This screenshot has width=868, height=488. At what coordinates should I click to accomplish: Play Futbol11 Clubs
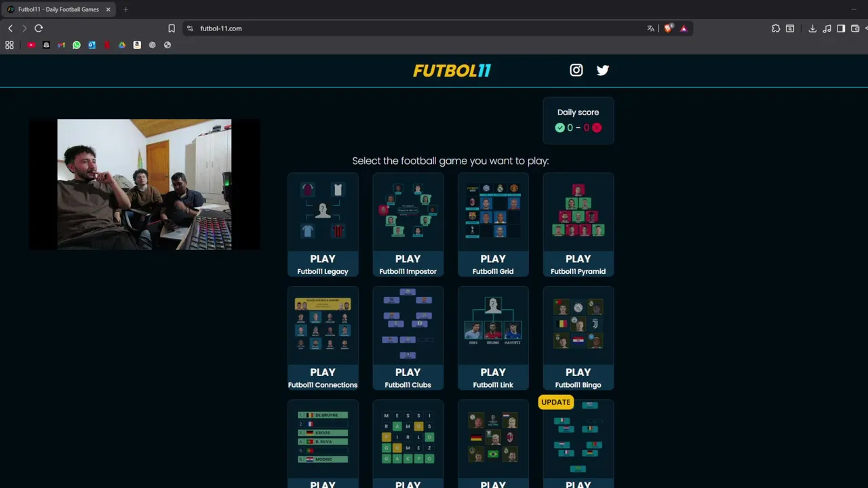(x=408, y=378)
